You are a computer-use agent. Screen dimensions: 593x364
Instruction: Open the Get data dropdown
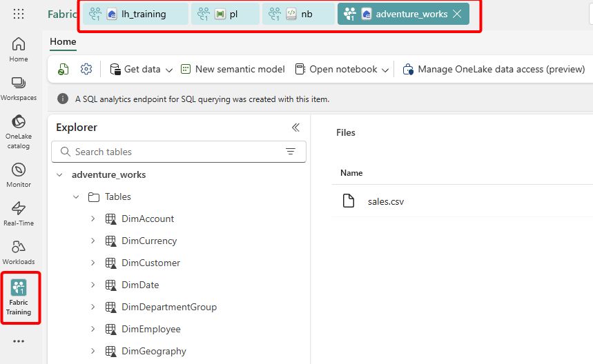click(x=141, y=69)
